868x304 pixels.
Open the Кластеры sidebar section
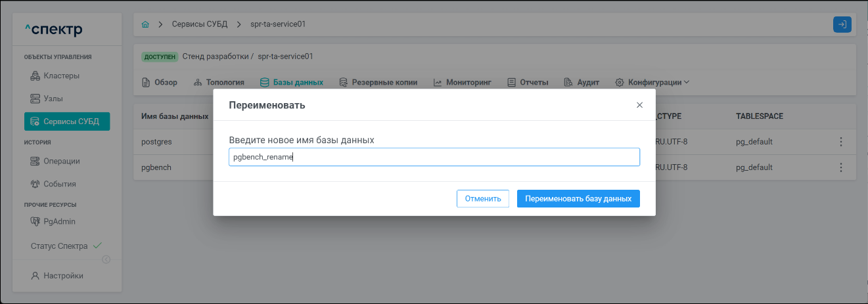pos(61,76)
